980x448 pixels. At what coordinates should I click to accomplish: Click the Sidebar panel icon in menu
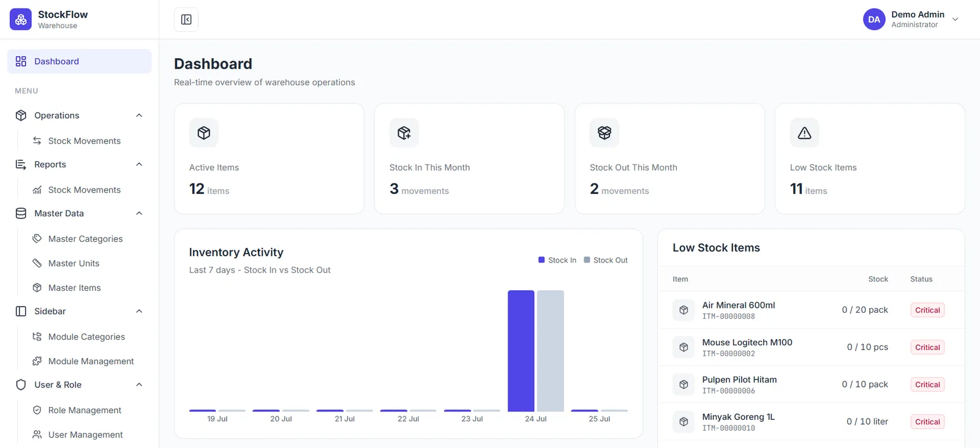21,311
